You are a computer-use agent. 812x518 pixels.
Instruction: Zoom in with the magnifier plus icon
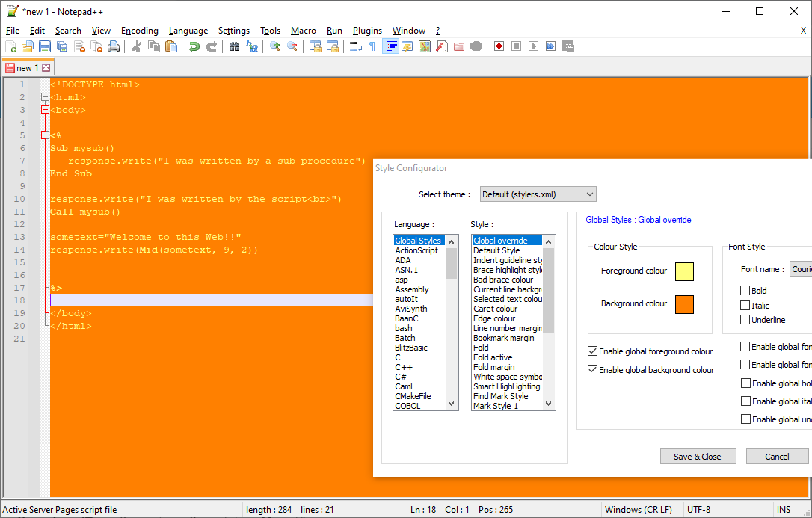point(275,46)
